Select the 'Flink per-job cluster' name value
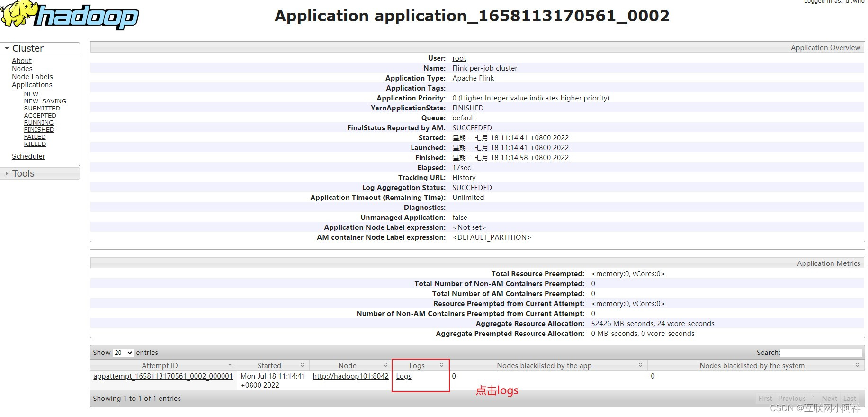This screenshot has height=417, width=868. [x=485, y=68]
